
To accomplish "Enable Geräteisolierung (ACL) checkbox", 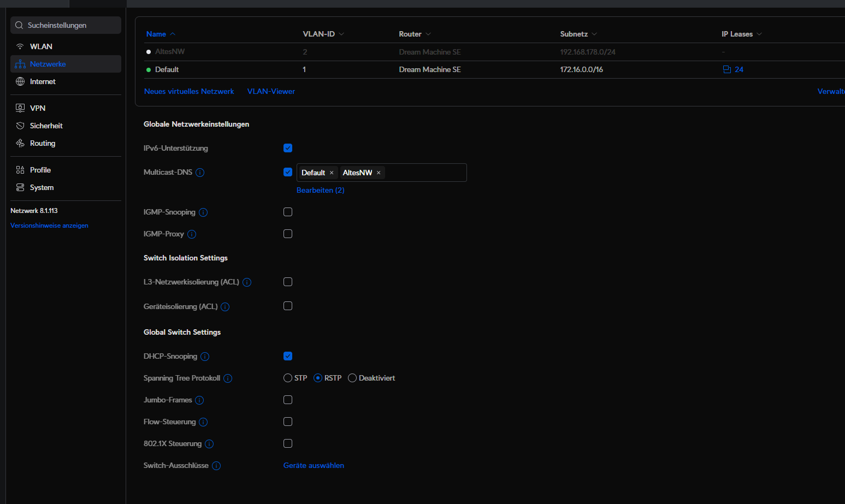I will tap(288, 306).
